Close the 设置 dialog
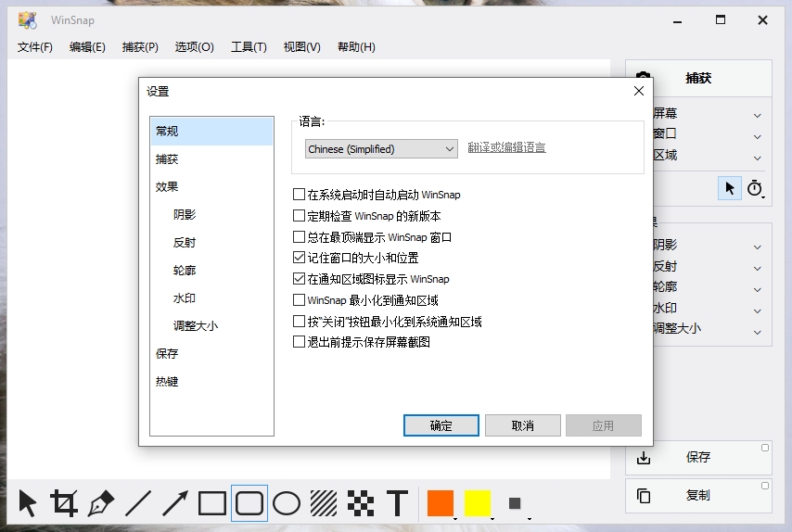The image size is (792, 532). click(x=638, y=91)
